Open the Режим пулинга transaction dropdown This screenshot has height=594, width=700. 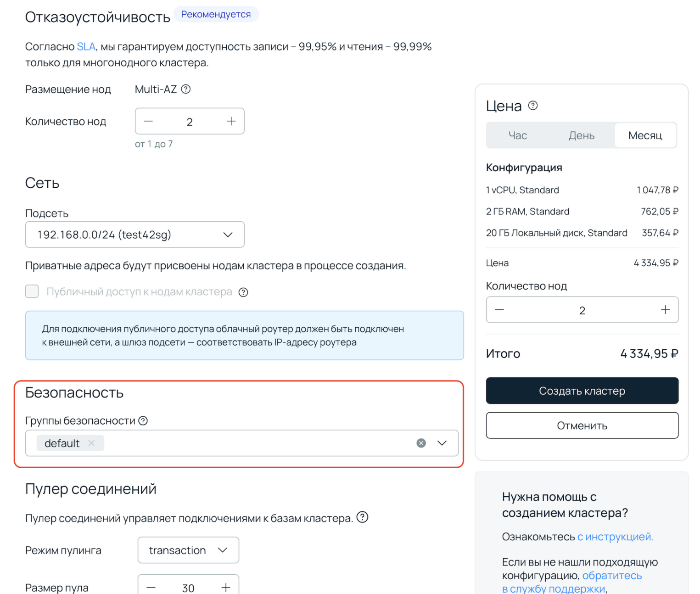[188, 550]
